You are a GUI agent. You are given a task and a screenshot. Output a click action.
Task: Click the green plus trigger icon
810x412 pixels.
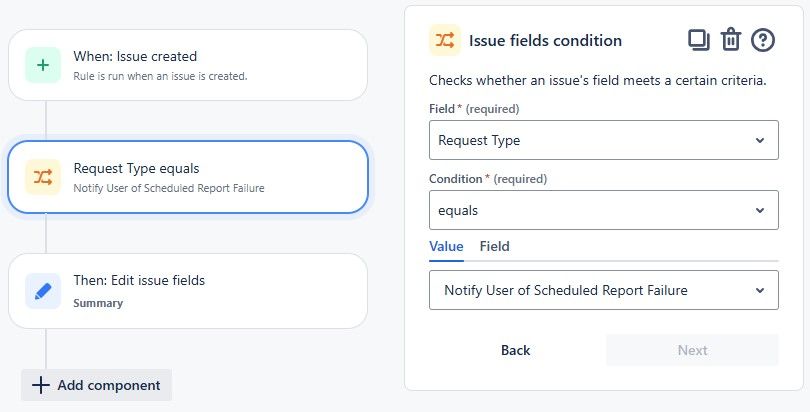pyautogui.click(x=43, y=65)
